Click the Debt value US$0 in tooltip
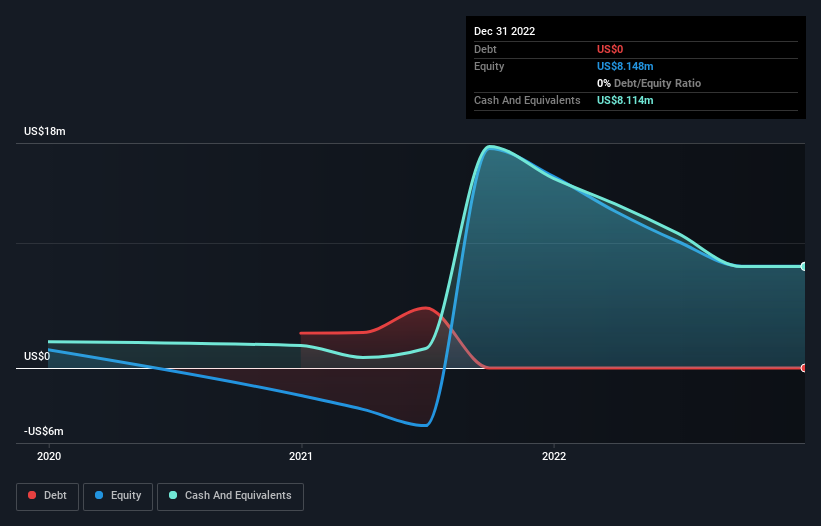The height and width of the screenshot is (526, 821). (x=610, y=49)
